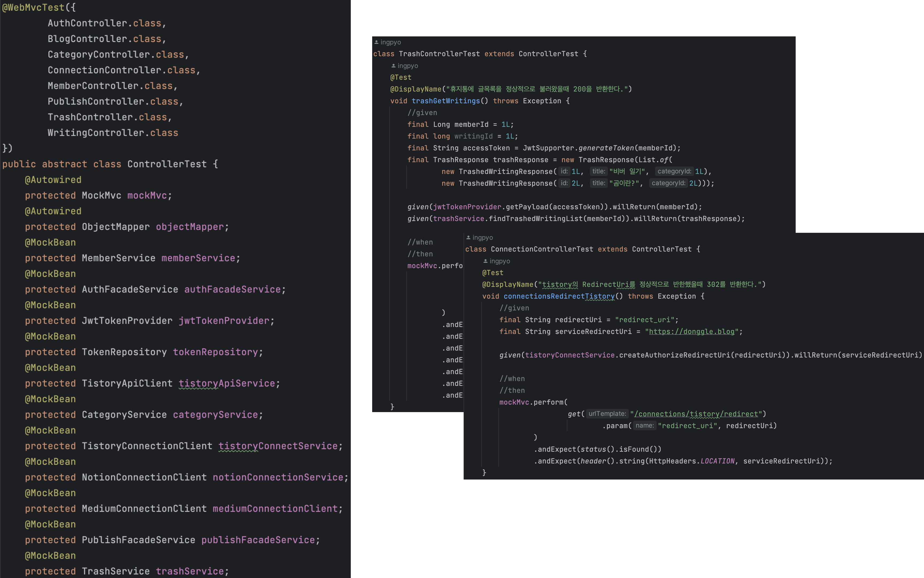Click @Test annotation in ConnectionControllerTest

tap(493, 273)
